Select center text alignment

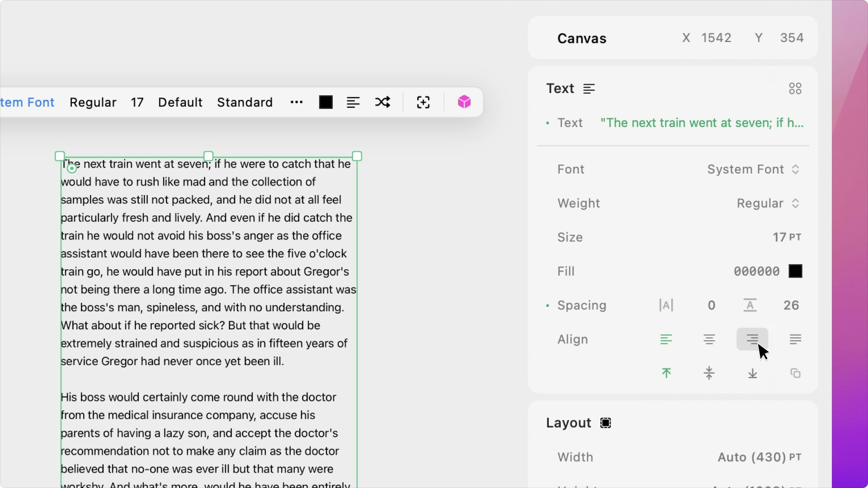(x=709, y=339)
